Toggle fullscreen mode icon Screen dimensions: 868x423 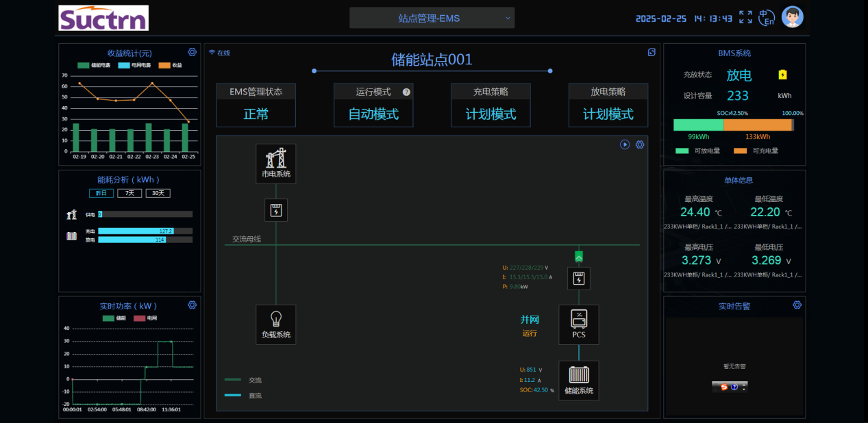pyautogui.click(x=745, y=17)
